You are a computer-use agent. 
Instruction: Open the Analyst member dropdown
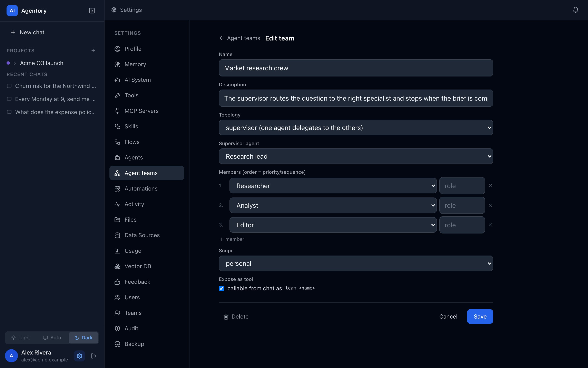pyautogui.click(x=333, y=205)
